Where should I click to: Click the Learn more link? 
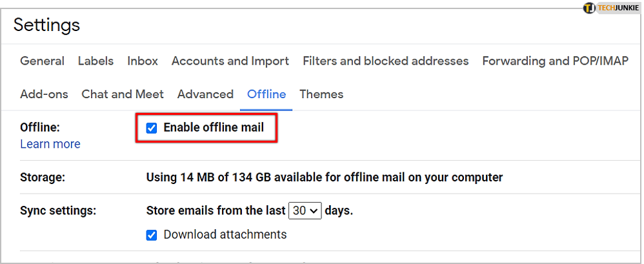(x=50, y=144)
